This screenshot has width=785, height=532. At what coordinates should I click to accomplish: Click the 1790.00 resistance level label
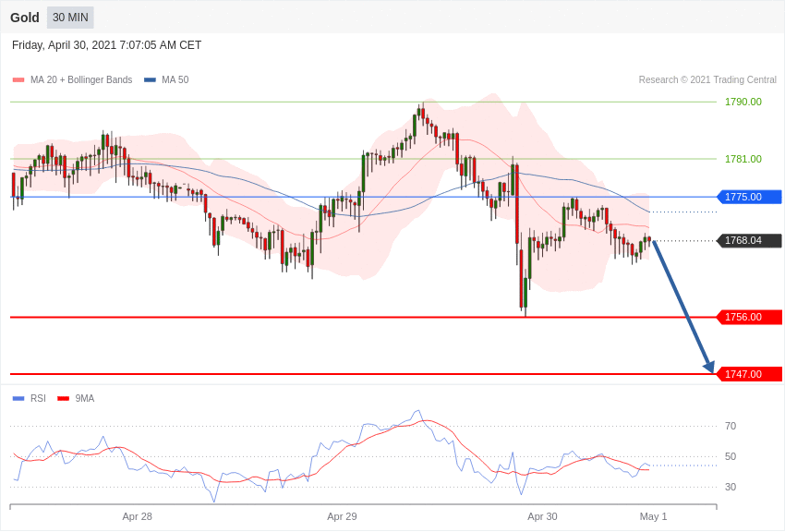click(x=743, y=102)
